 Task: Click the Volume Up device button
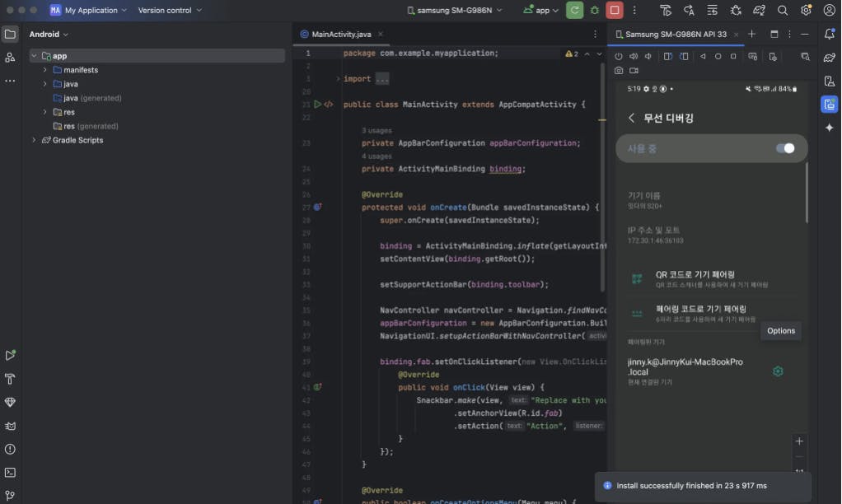634,56
